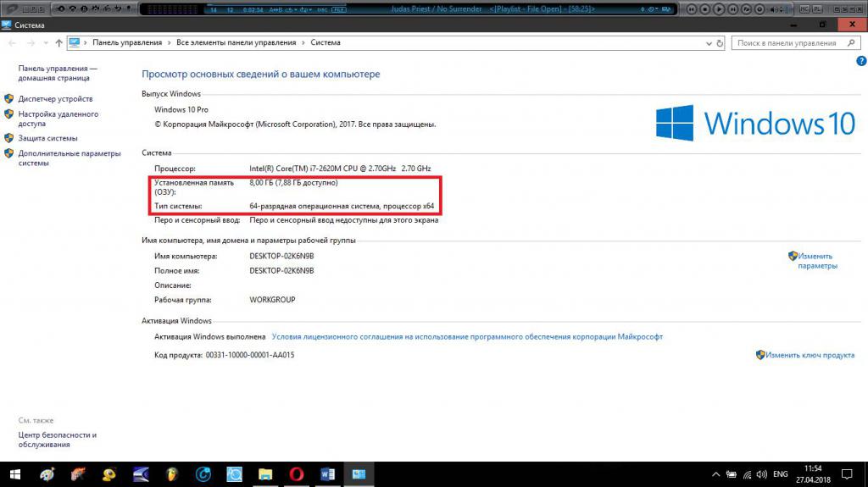Open Opera browser from the taskbar
This screenshot has height=487, width=868.
pyautogui.click(x=296, y=474)
